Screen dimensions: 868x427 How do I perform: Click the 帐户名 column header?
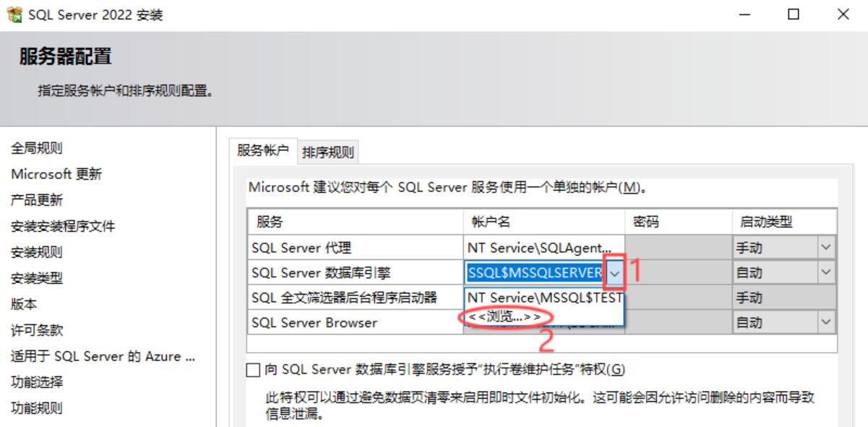coord(543,222)
